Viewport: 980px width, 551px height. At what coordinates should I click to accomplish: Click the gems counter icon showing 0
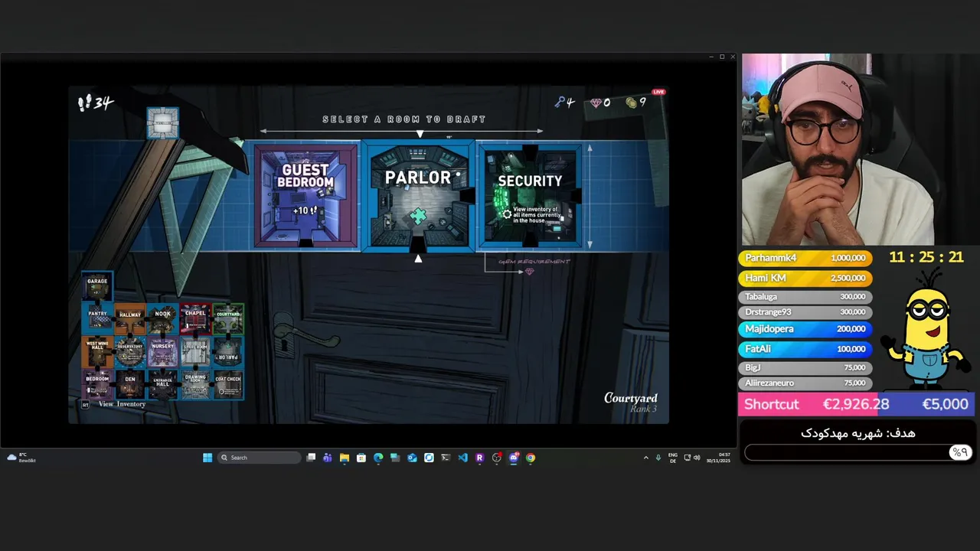[596, 103]
